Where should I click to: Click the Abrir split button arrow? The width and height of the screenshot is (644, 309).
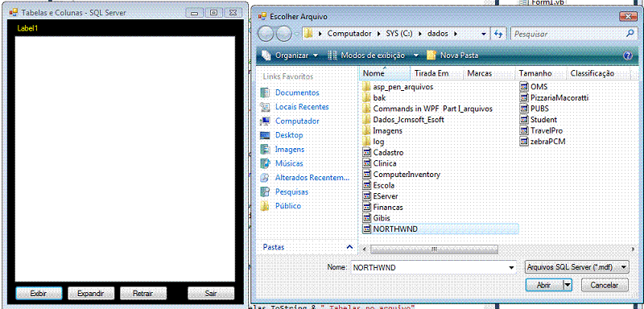[568, 284]
